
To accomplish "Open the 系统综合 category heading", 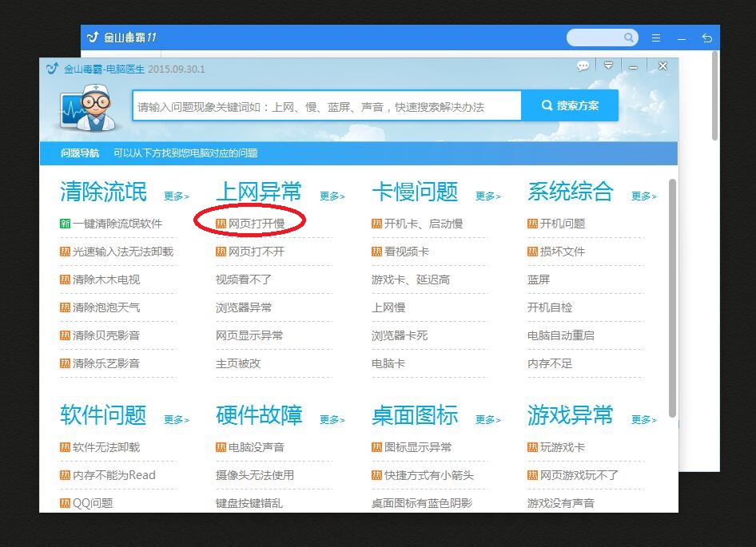I will point(571,192).
